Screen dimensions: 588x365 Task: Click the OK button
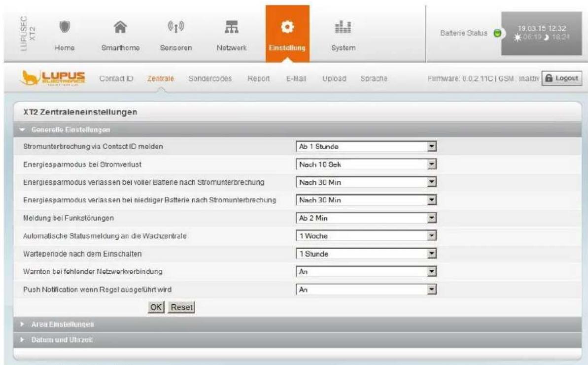[156, 307]
